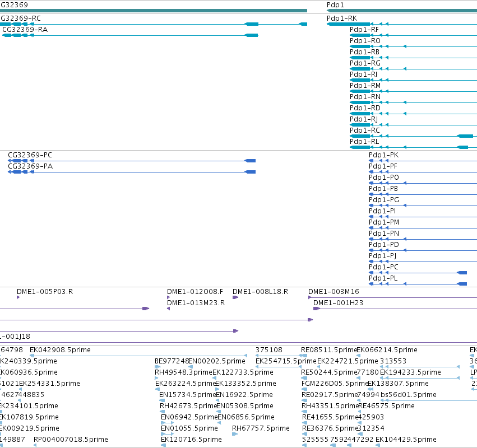Click the Pdp1-PC protein label

pos(383,267)
